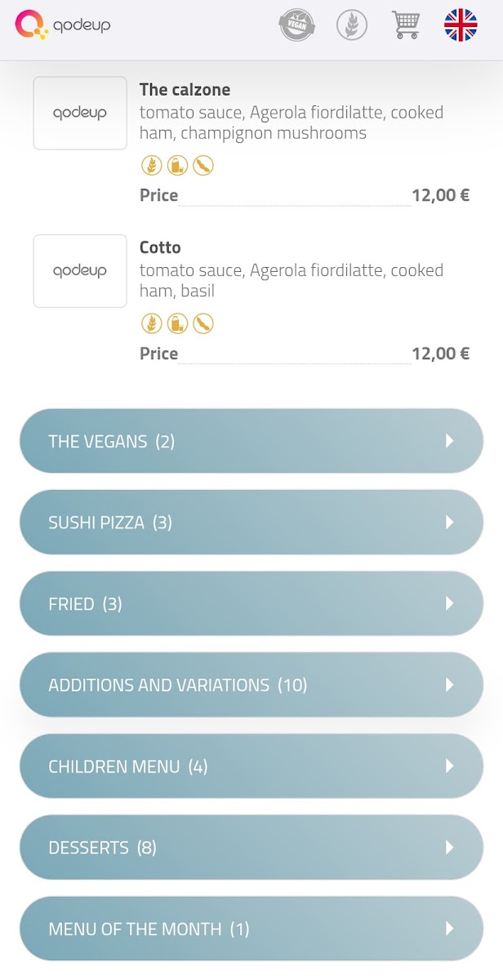Click Cotto's milk bottle allergen icon

coord(177,323)
